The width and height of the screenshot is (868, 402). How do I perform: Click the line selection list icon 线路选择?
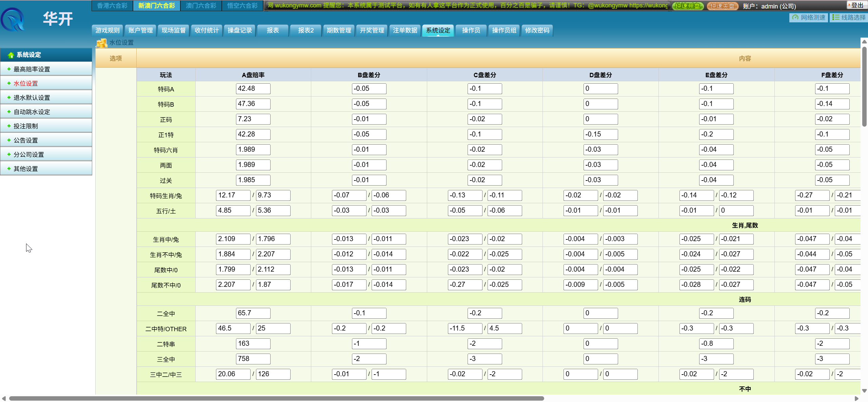[836, 17]
